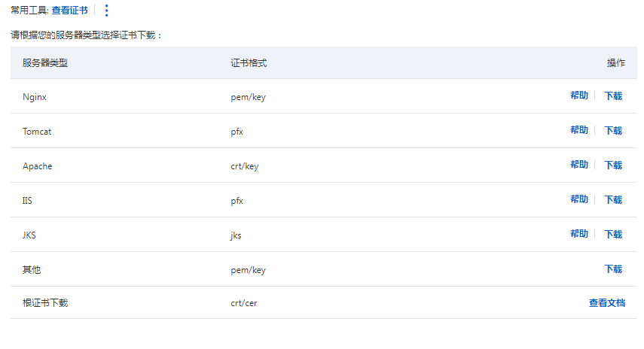
Task: Click the 操作 column header
Action: coord(615,63)
